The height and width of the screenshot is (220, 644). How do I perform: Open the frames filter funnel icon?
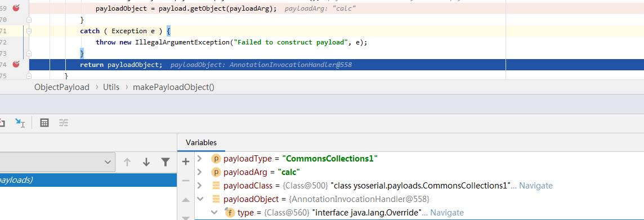(x=165, y=162)
